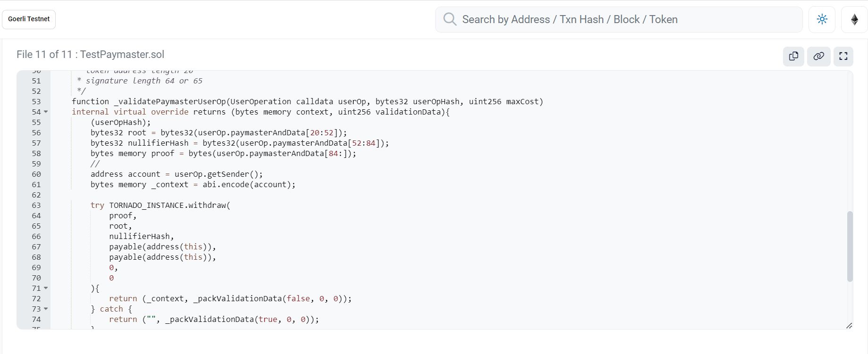868x354 pixels.
Task: Click 'userOp.getSender()' on line 60
Action: click(x=216, y=174)
